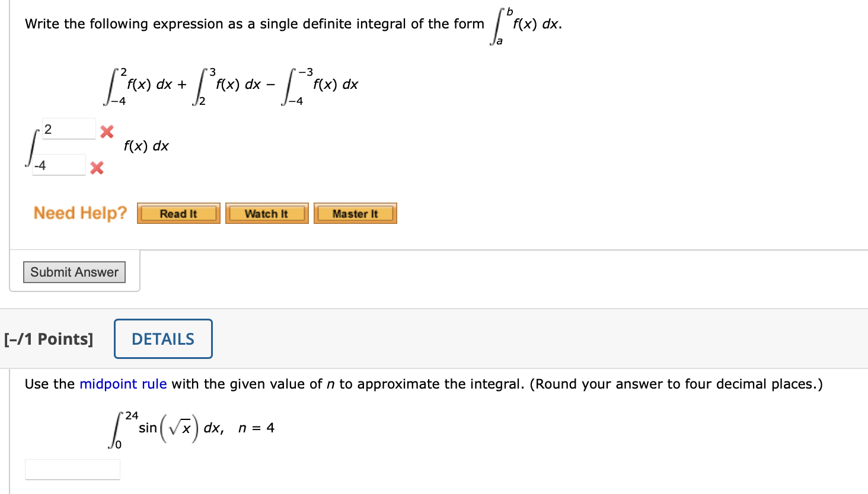Select the upper limit box containing 2
The height and width of the screenshot is (494, 868).
69,129
